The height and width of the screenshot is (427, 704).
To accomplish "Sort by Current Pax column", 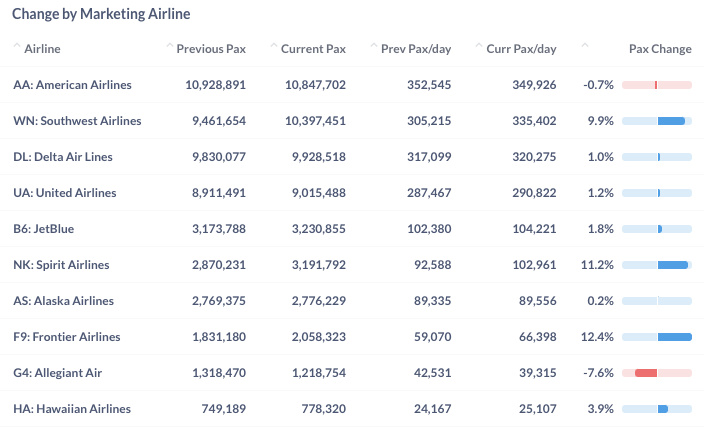I will click(x=313, y=49).
